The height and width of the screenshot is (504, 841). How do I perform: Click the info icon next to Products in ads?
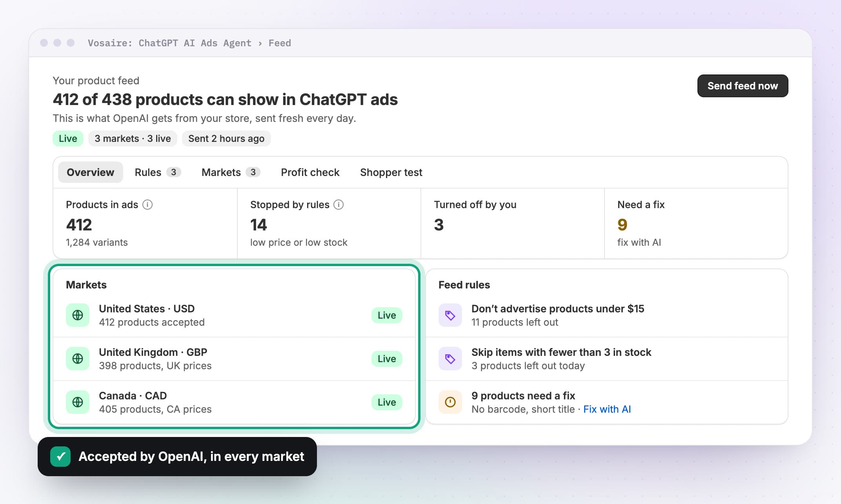tap(147, 205)
